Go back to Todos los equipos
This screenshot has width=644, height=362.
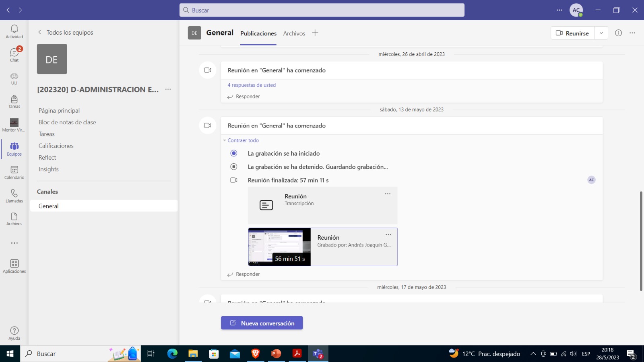[x=65, y=33]
